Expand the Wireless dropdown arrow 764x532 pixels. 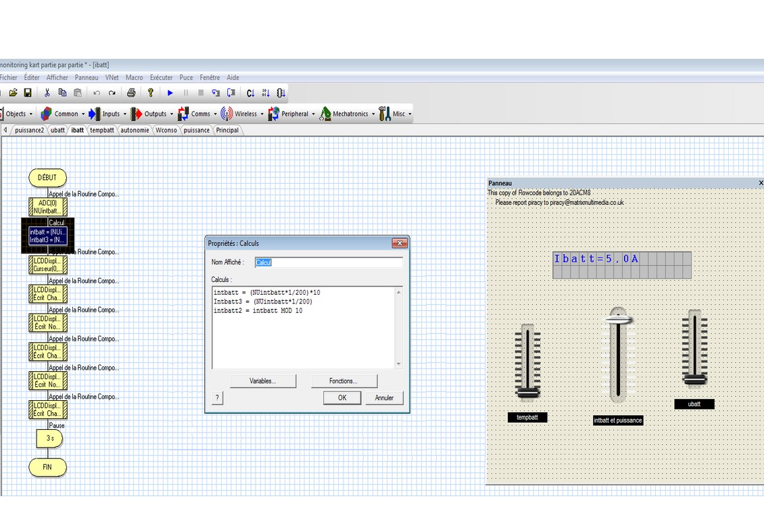click(262, 114)
